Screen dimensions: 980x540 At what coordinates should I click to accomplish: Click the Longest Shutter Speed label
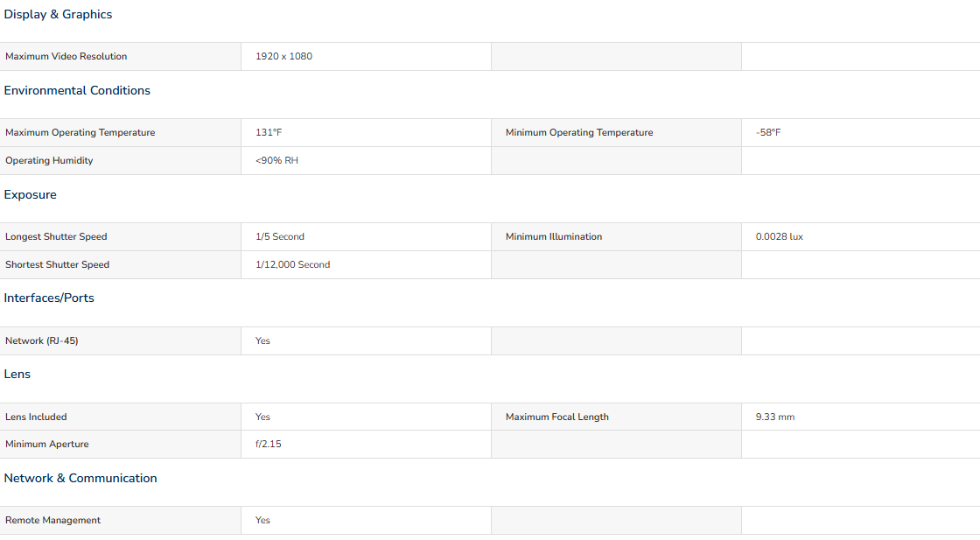pos(56,237)
